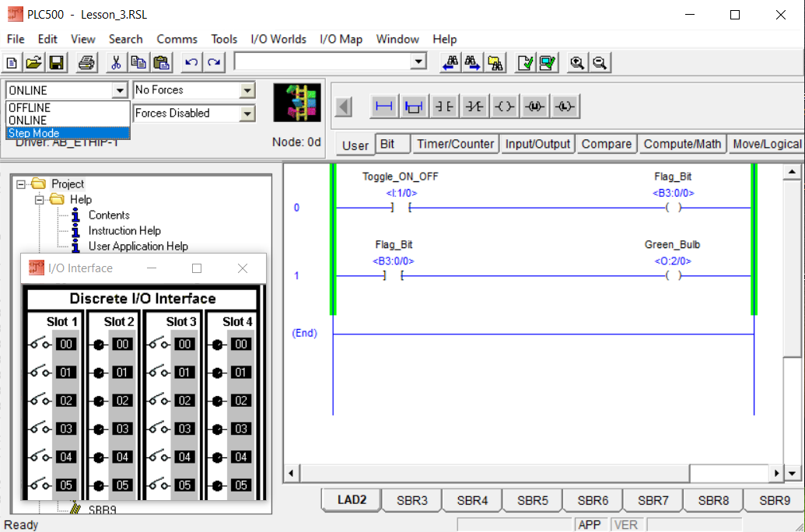Insert an Examine If Closed contact

444,107
